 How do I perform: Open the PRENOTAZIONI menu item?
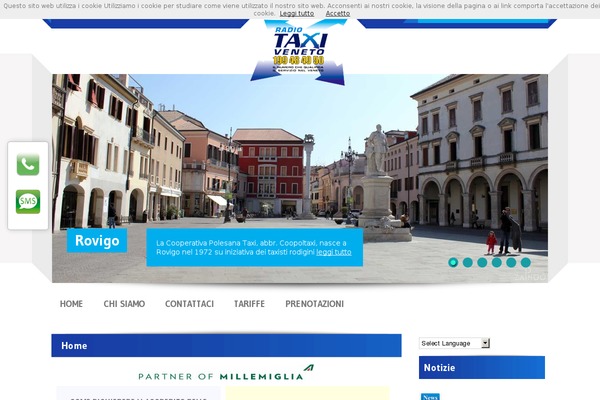coord(315,304)
